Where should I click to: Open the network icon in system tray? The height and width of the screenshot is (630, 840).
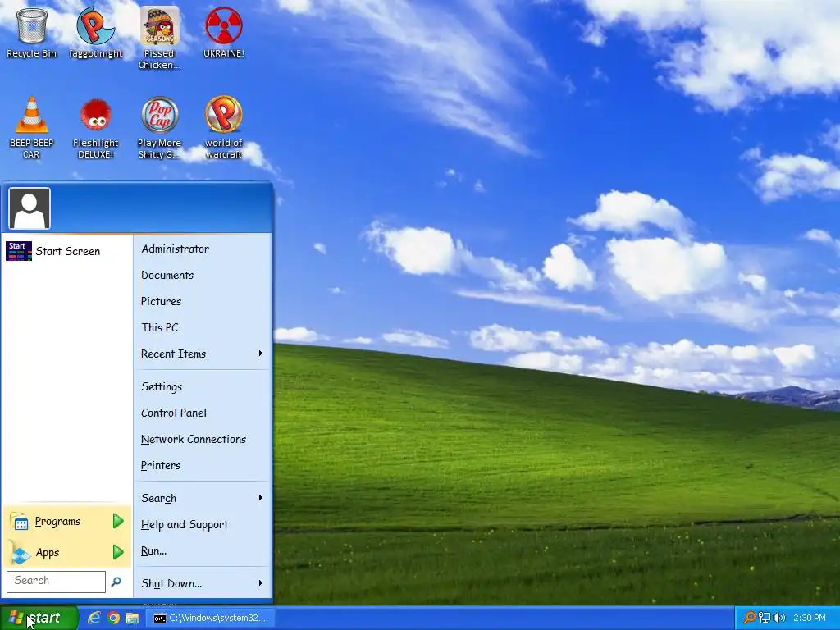click(764, 618)
